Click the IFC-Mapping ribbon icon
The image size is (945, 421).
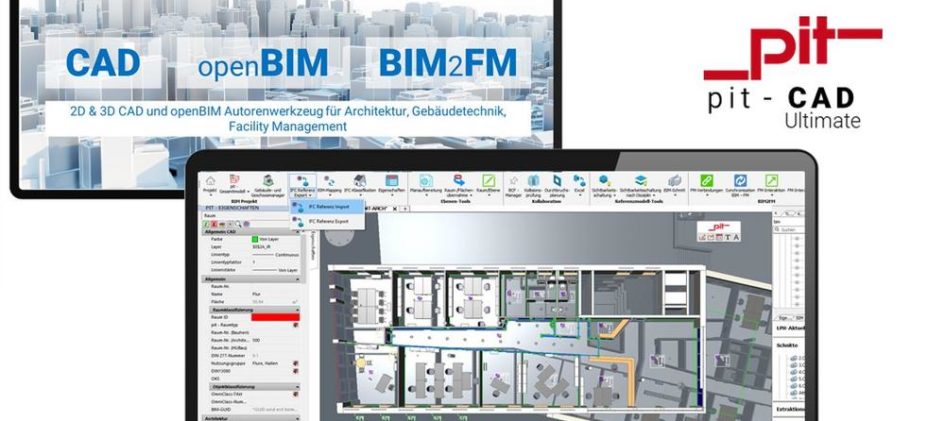pos(329,180)
